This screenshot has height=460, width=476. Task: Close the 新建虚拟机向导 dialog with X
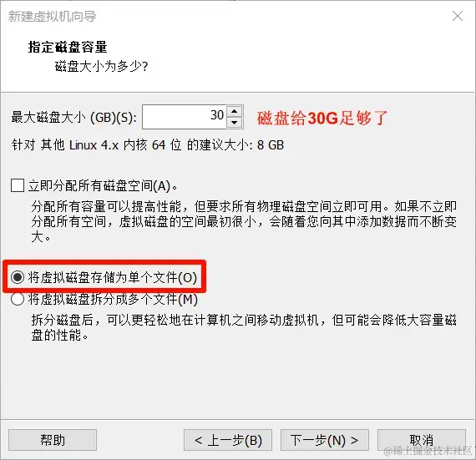458,16
